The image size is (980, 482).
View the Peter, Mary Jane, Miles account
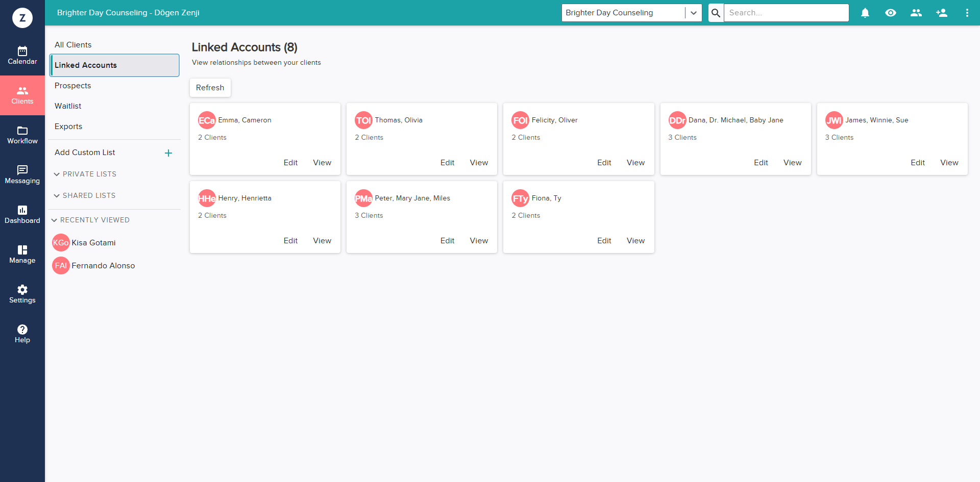coord(479,241)
